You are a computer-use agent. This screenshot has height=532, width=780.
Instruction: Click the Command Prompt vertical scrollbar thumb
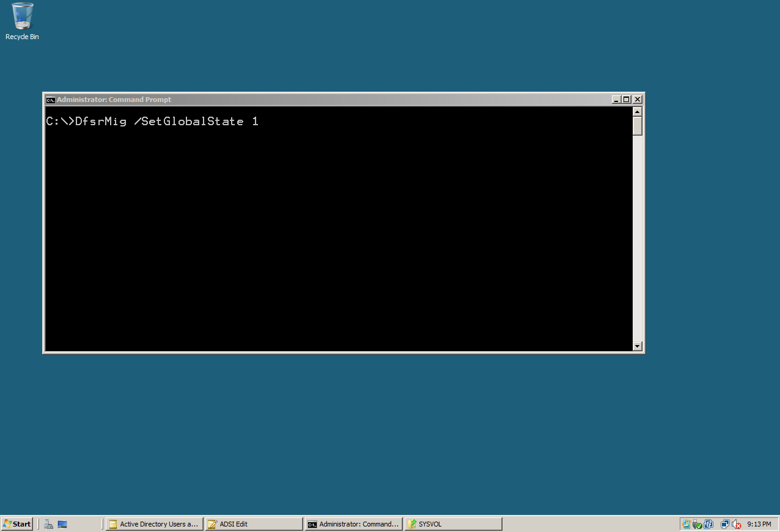(638, 126)
